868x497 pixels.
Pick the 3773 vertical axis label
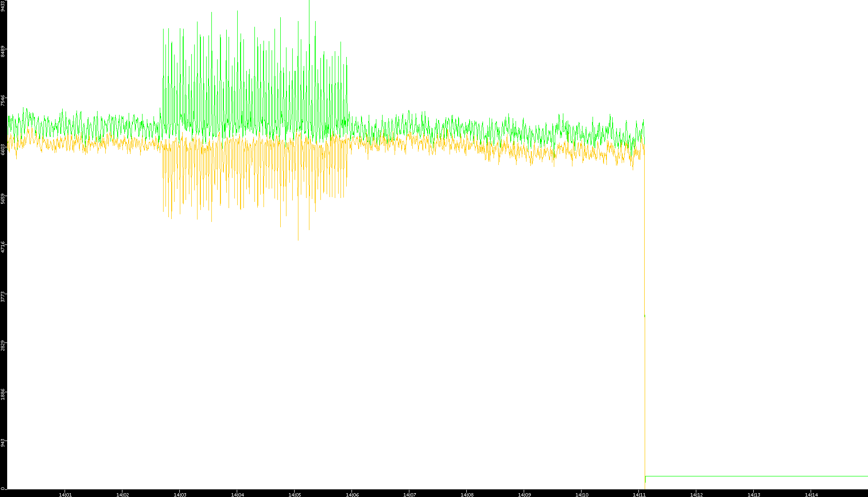click(x=3, y=297)
